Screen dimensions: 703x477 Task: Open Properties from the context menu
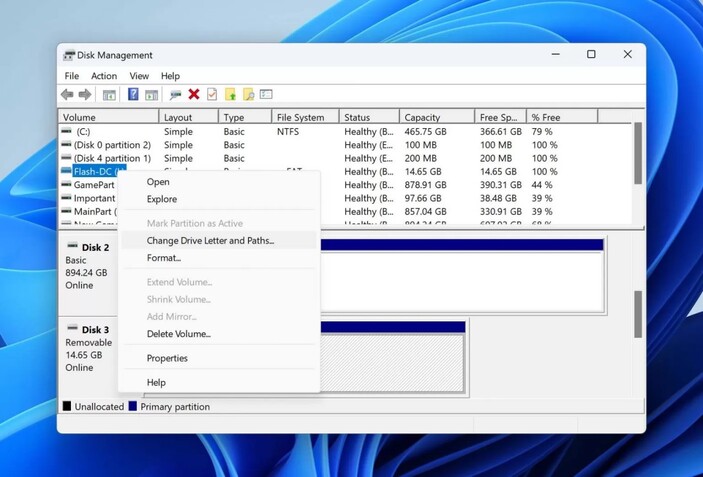pyautogui.click(x=167, y=358)
